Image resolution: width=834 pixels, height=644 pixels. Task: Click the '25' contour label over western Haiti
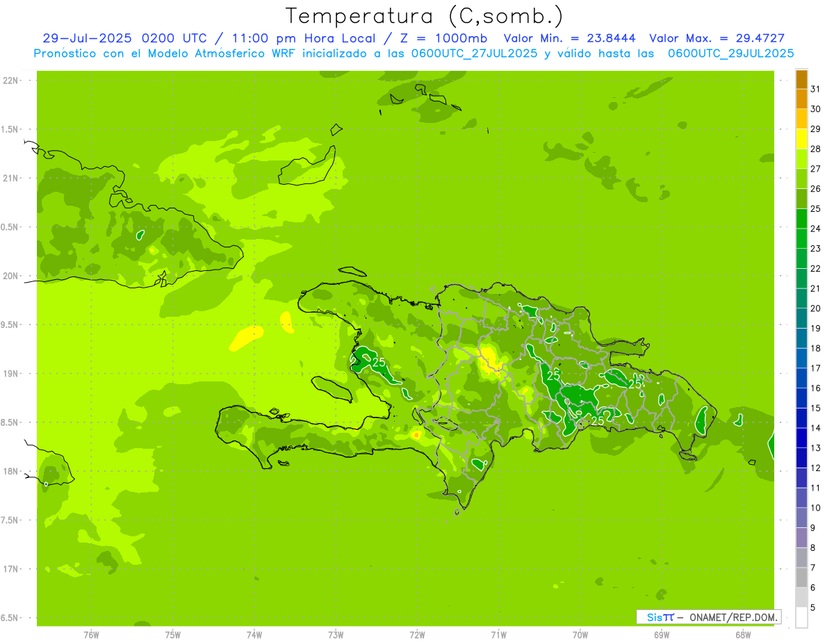tap(379, 362)
